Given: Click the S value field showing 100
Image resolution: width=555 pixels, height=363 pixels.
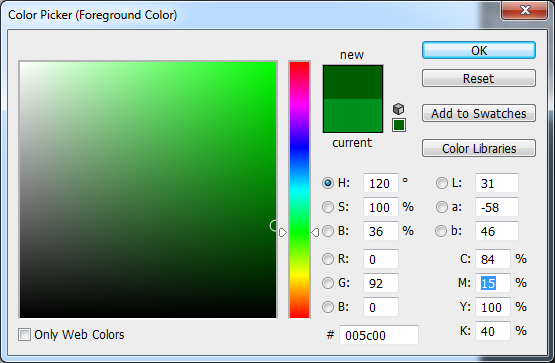Looking at the screenshot, I should [381, 207].
